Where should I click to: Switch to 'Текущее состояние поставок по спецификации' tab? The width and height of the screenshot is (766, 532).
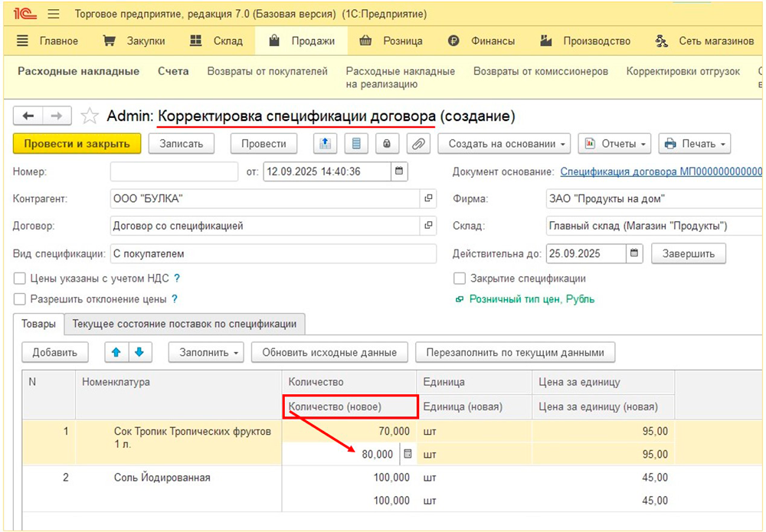coord(184,324)
